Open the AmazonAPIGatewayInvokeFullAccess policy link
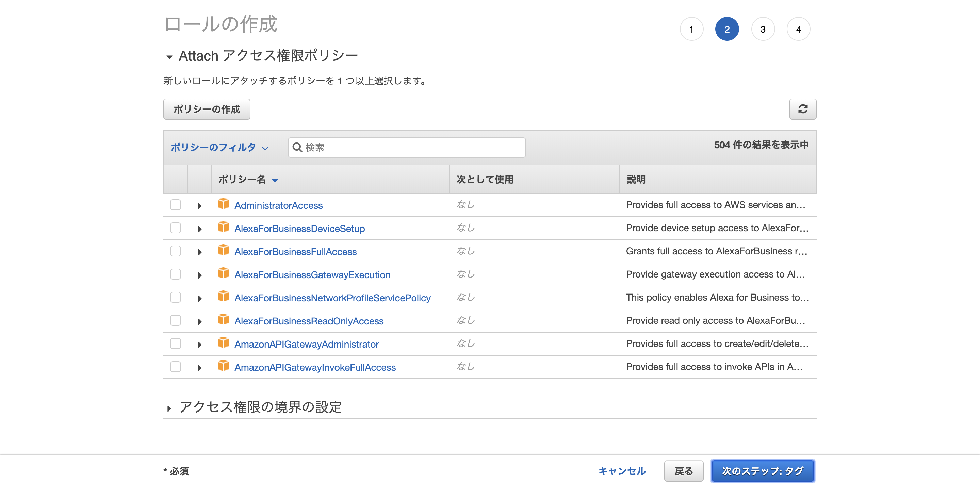980x487 pixels. pyautogui.click(x=315, y=368)
